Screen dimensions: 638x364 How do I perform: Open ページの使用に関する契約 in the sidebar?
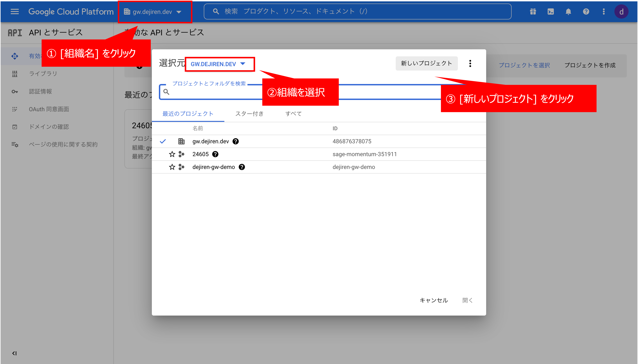tap(63, 144)
